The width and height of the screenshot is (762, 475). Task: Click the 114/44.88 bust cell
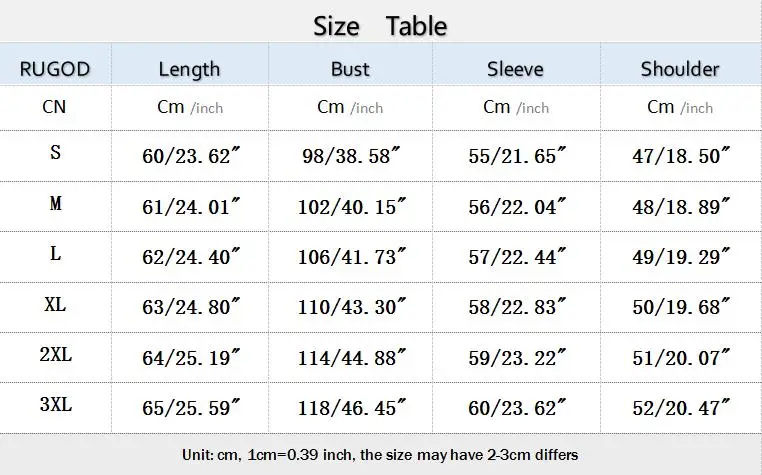point(352,358)
